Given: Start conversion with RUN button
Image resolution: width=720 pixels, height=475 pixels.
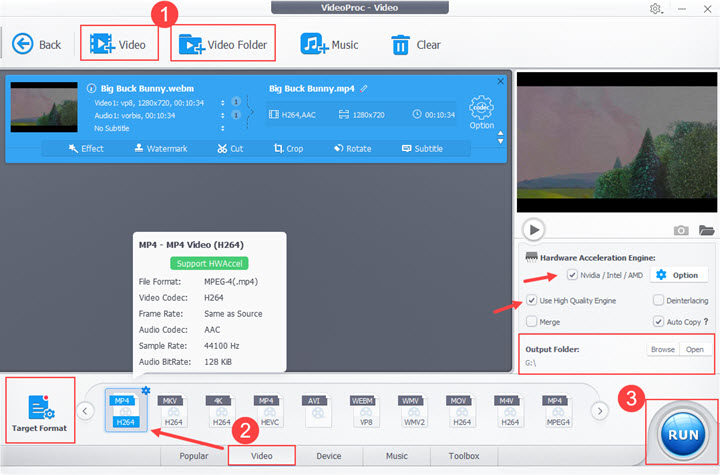Looking at the screenshot, I should [683, 435].
